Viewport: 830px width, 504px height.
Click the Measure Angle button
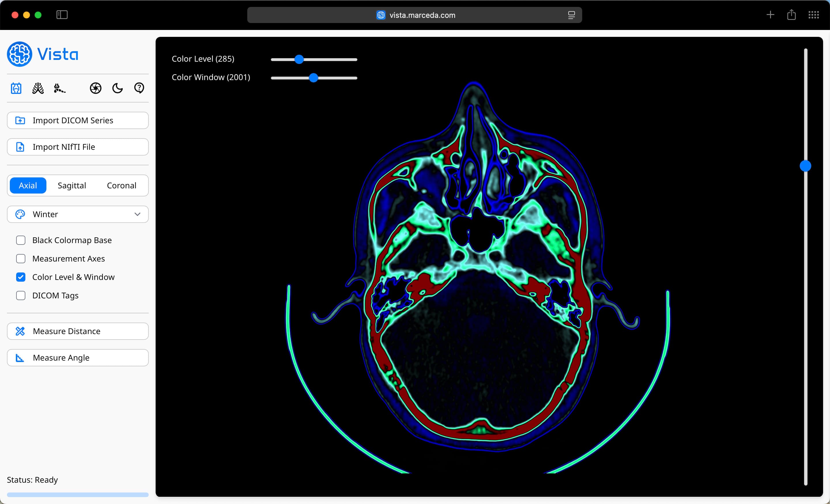click(x=78, y=357)
